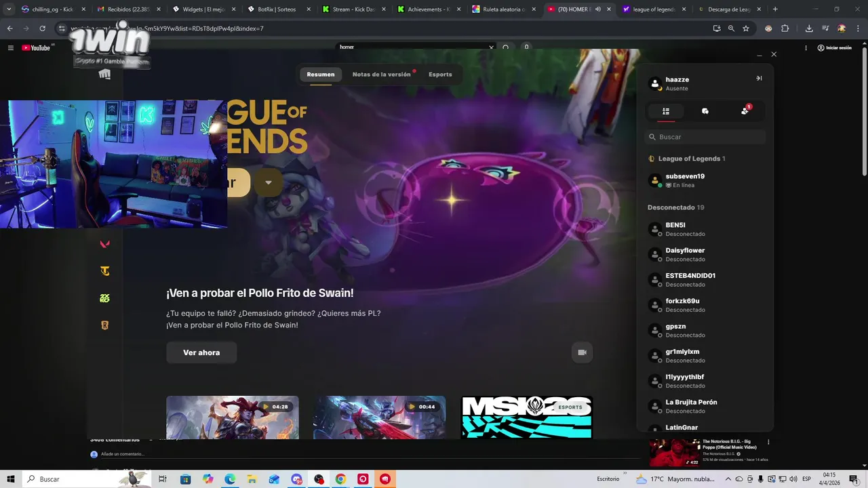Open the Windows notification center icon

pyautogui.click(x=854, y=479)
